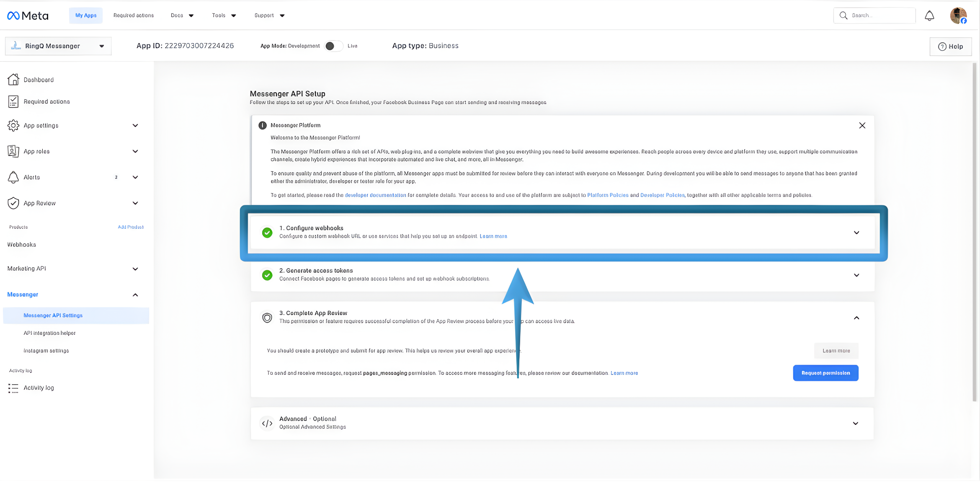The height and width of the screenshot is (486, 980).
Task: Click the Request permission button
Action: click(825, 372)
